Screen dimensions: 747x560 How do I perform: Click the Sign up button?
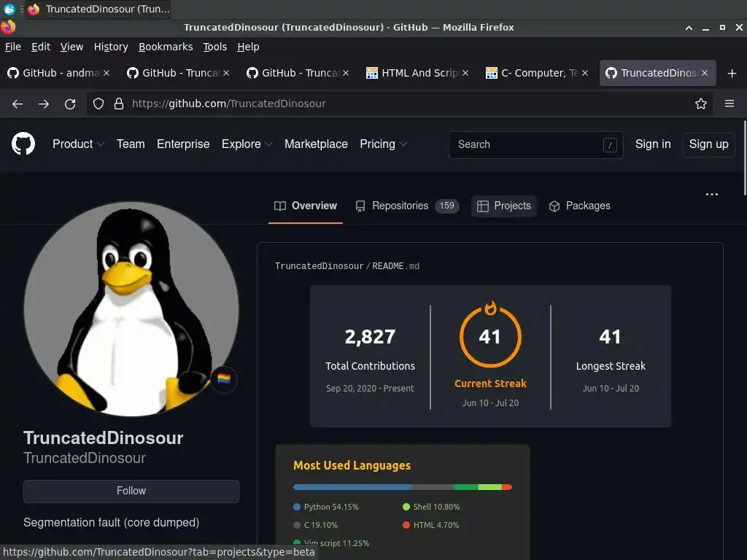click(x=708, y=144)
